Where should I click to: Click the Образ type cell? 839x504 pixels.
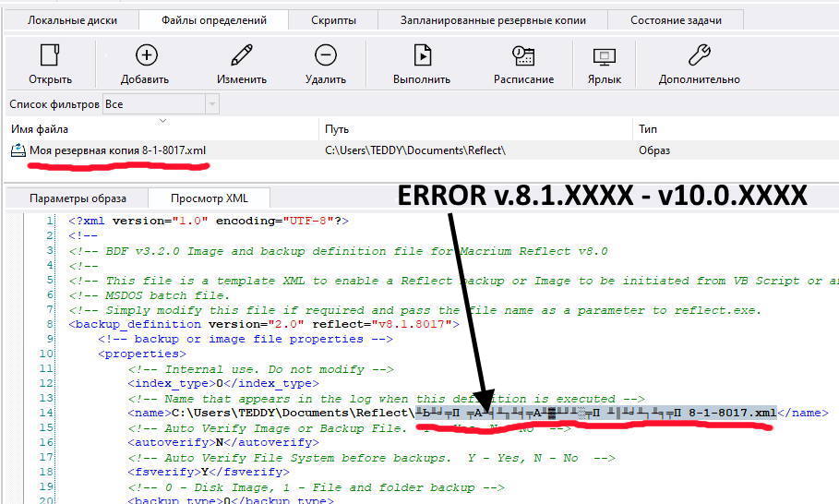point(653,150)
